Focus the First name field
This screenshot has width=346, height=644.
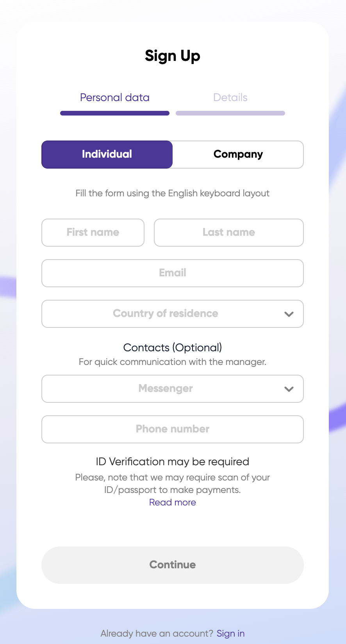pyautogui.click(x=93, y=233)
